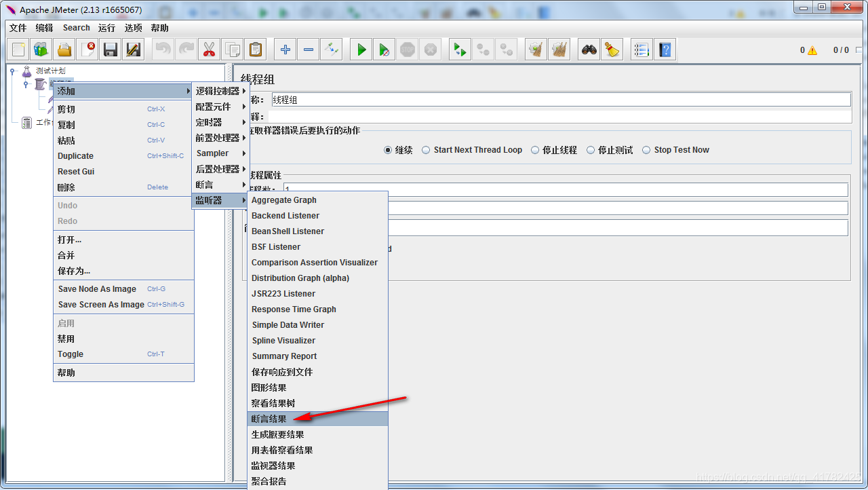The width and height of the screenshot is (868, 490).
Task: Click the Clear broom with gear icon
Action: point(536,50)
